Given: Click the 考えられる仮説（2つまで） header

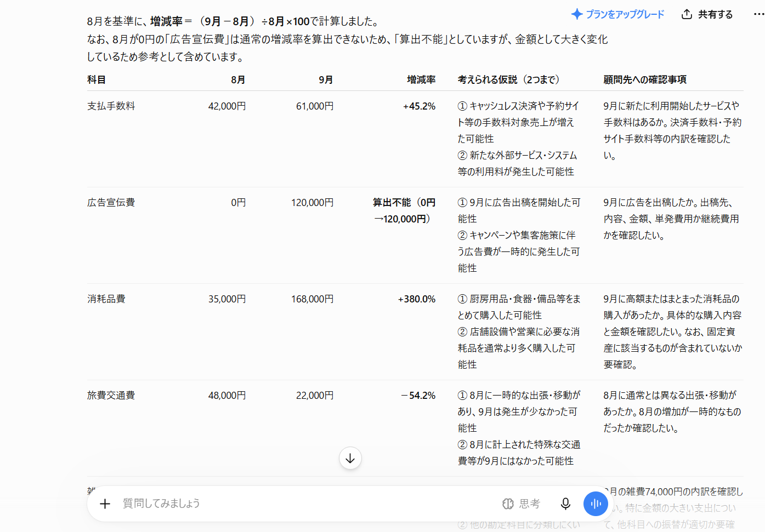Looking at the screenshot, I should [509, 79].
